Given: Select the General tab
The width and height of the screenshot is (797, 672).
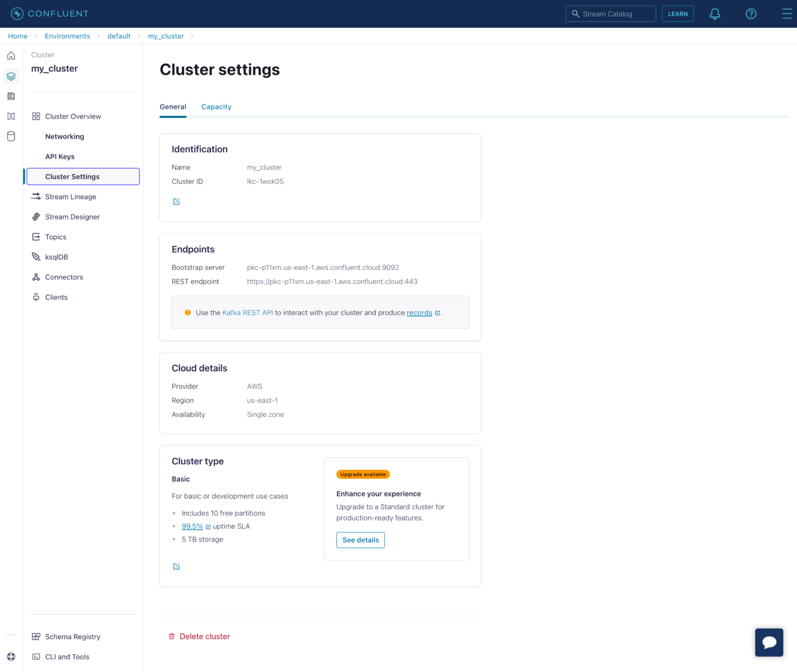Looking at the screenshot, I should (173, 106).
